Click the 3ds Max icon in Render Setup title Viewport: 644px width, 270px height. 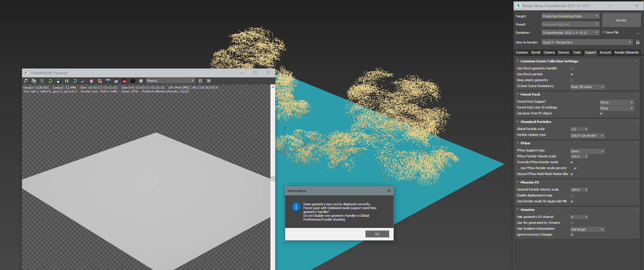[518, 6]
